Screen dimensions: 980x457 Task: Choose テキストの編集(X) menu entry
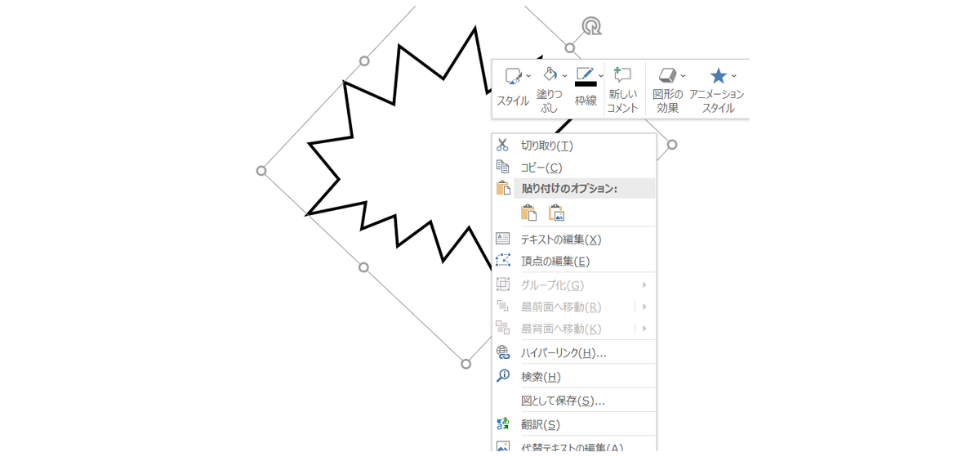click(x=574, y=240)
